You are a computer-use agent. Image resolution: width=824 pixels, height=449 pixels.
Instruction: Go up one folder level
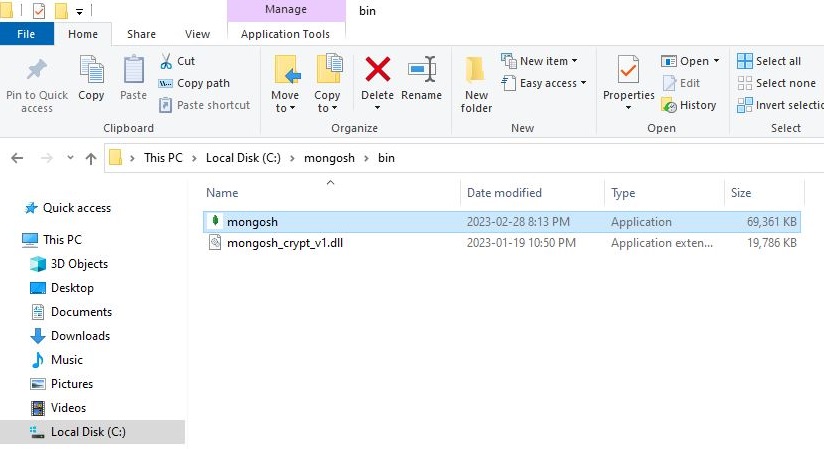[x=91, y=158]
